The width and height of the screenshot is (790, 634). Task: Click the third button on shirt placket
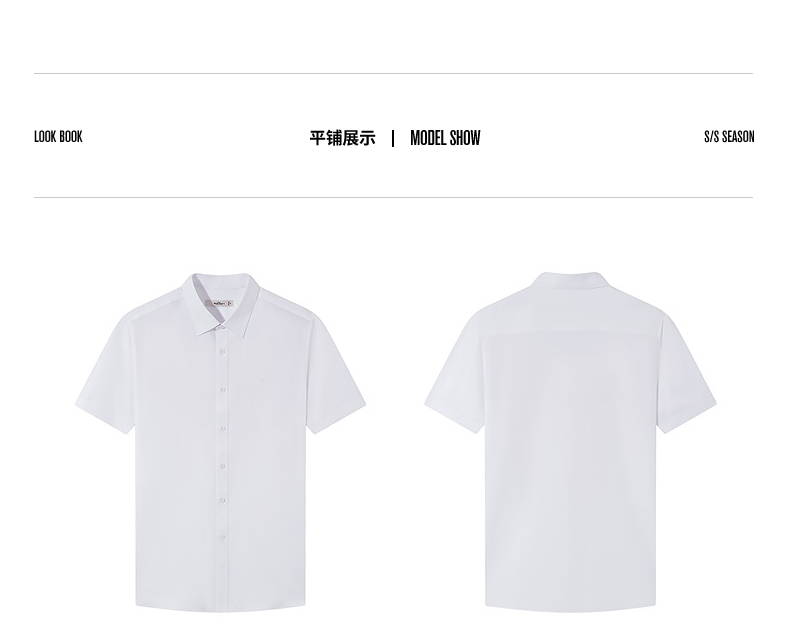click(x=222, y=390)
